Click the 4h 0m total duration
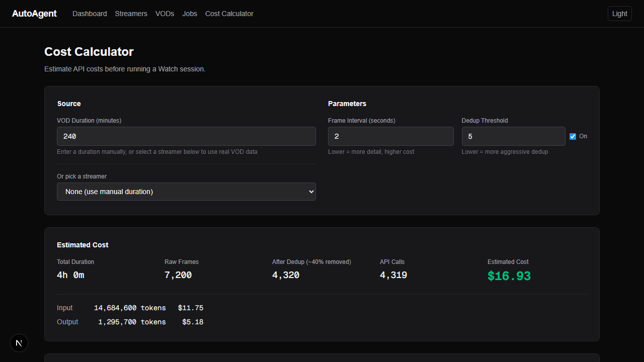The image size is (644, 362). pos(70,275)
